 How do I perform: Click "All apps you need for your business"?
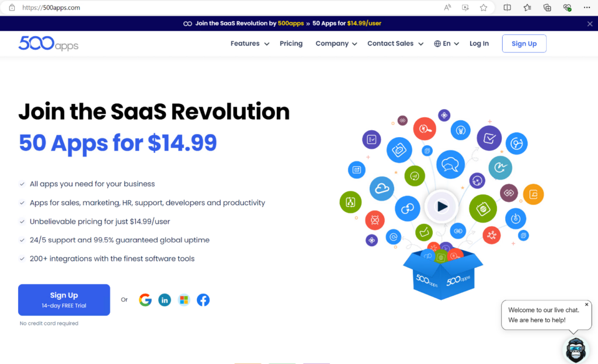[92, 184]
